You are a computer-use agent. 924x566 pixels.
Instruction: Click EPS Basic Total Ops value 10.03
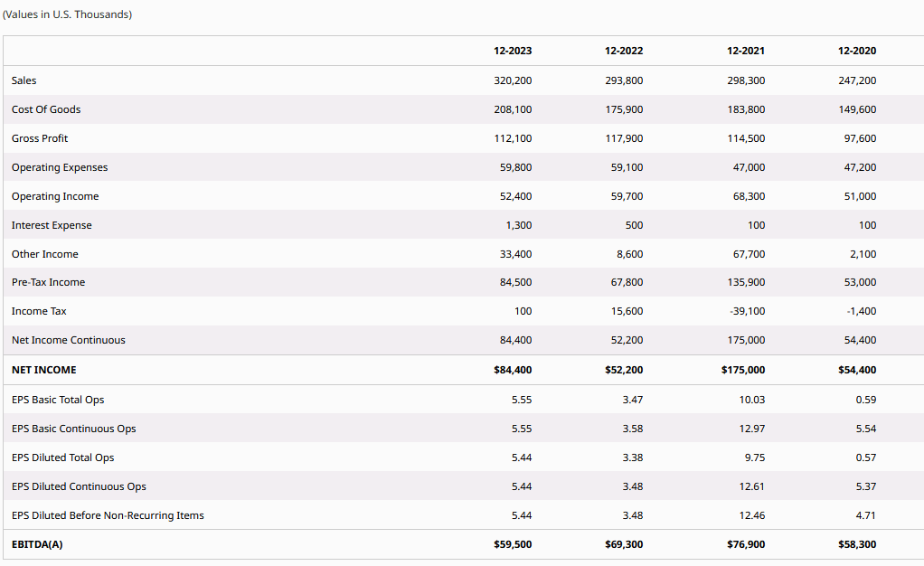752,399
